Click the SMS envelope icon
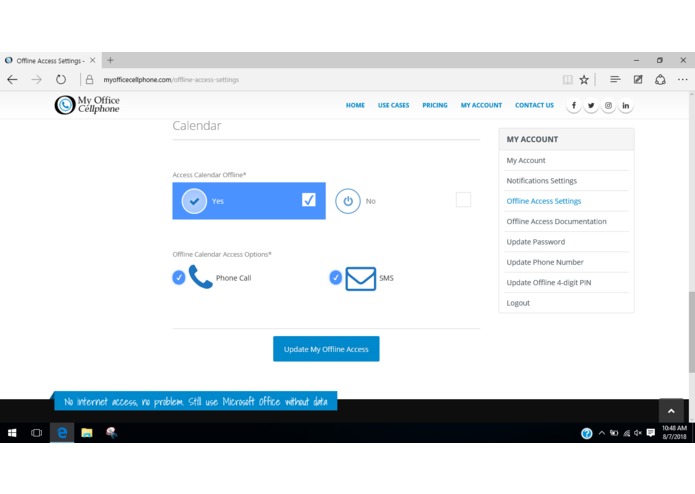This screenshot has height=494, width=695. click(x=360, y=279)
